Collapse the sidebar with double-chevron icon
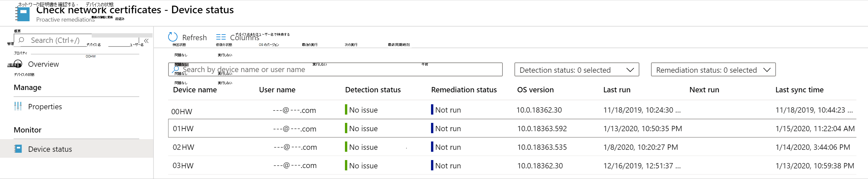Image resolution: width=868 pixels, height=179 pixels. pyautogui.click(x=146, y=41)
